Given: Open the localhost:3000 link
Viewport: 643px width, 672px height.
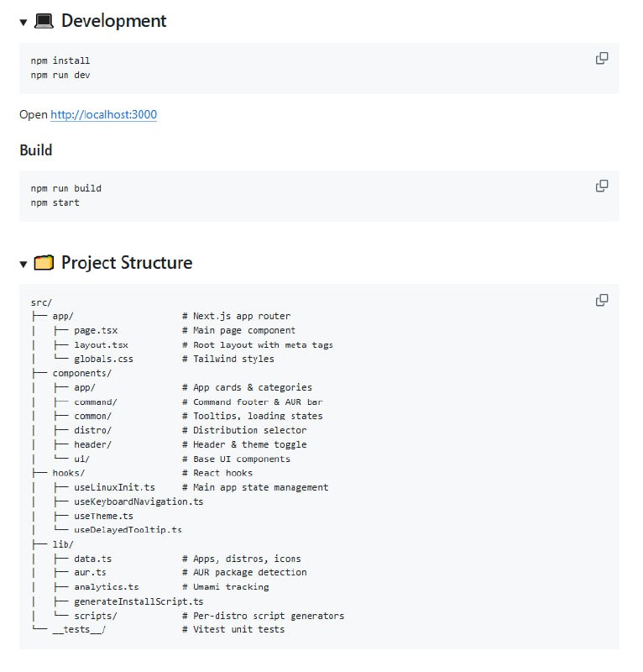Looking at the screenshot, I should [x=103, y=115].
